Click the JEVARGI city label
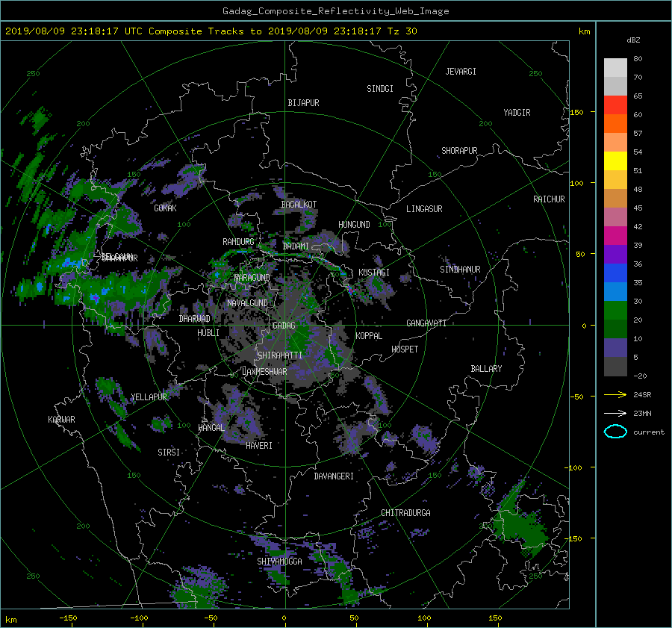The height and width of the screenshot is (628, 672). point(461,72)
